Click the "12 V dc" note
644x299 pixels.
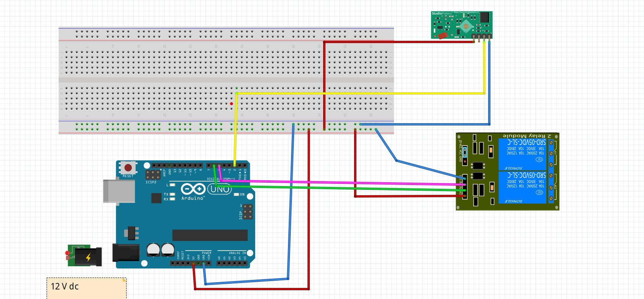86,288
